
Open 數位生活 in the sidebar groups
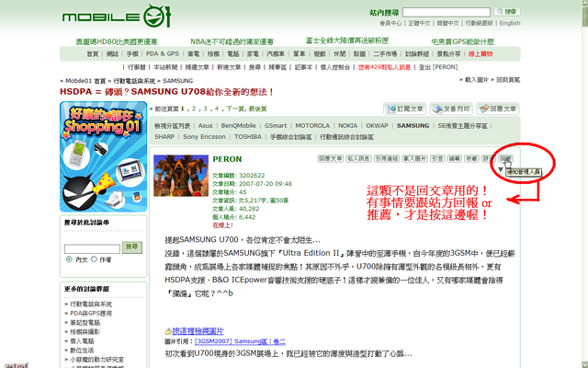click(82, 351)
